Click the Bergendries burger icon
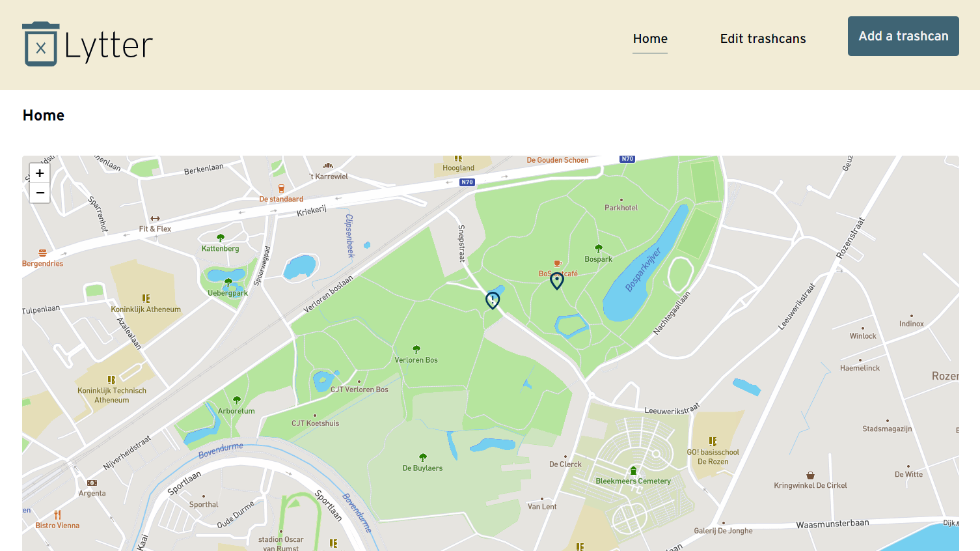Image resolution: width=980 pixels, height=551 pixels. point(42,253)
